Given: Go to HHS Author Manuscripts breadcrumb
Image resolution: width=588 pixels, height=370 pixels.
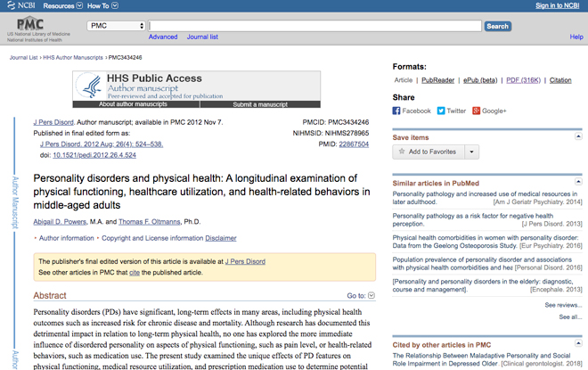Looking at the screenshot, I should tap(73, 57).
